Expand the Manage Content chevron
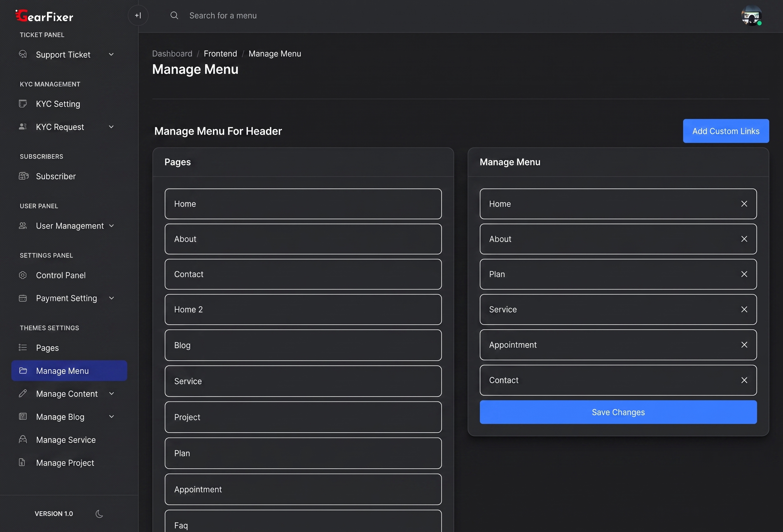The height and width of the screenshot is (532, 783). 111,393
